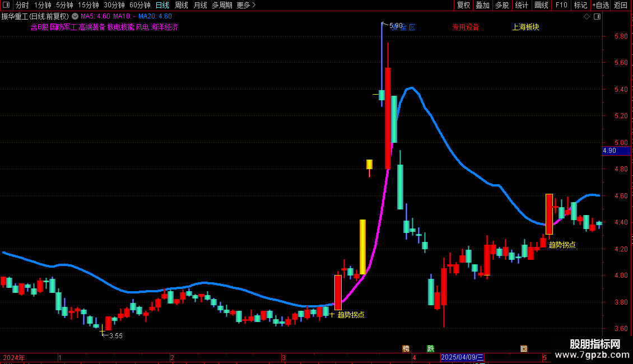The width and height of the screenshot is (633, 364).
Task: Click the MA10 indicator label
Action: pos(124,17)
